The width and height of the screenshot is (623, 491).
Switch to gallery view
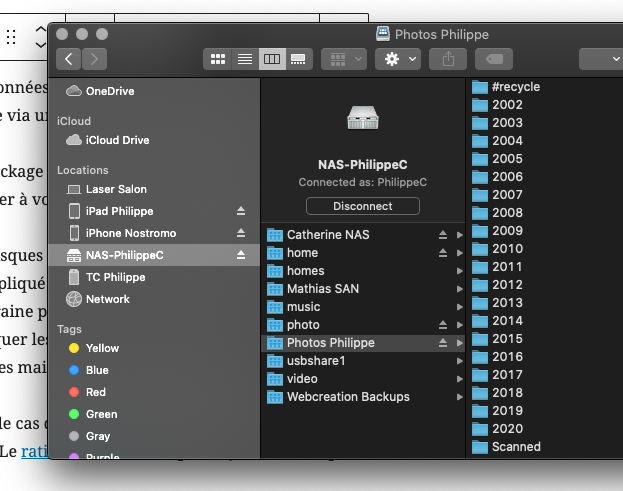click(x=298, y=59)
